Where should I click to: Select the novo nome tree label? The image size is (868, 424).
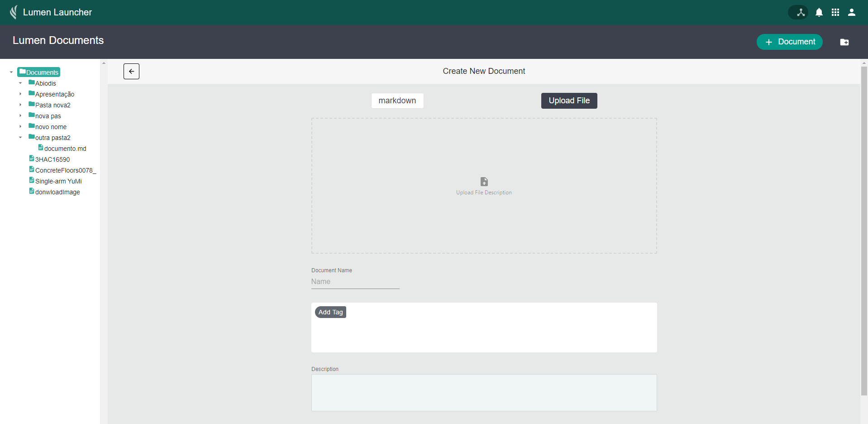(x=51, y=127)
